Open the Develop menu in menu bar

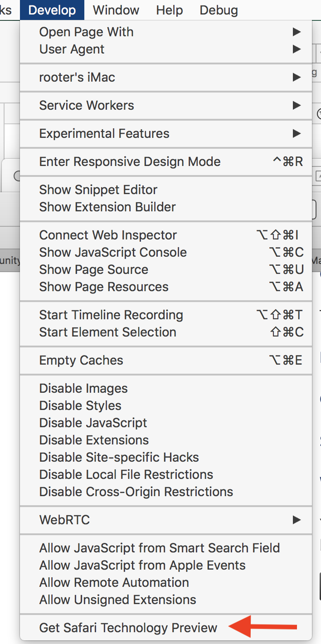(52, 10)
